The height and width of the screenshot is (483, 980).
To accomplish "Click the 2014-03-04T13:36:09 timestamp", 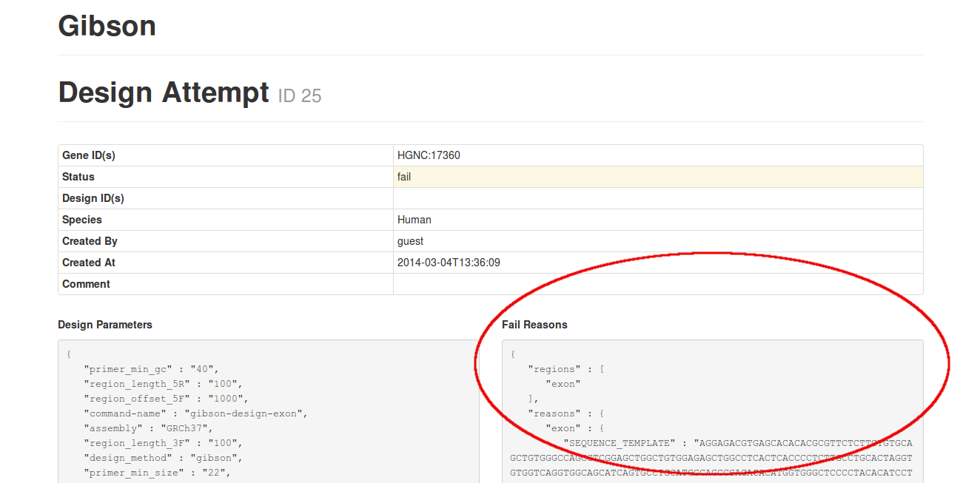I will tap(449, 263).
